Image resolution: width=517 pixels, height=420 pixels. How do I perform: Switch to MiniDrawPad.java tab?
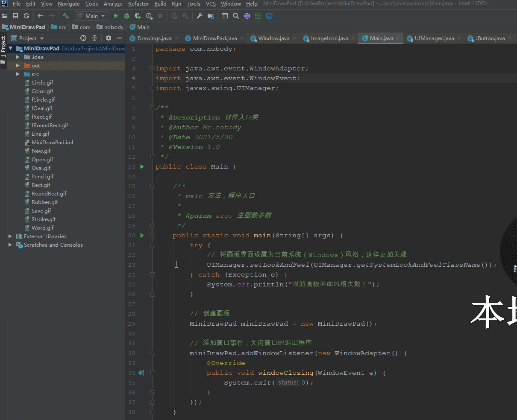214,38
